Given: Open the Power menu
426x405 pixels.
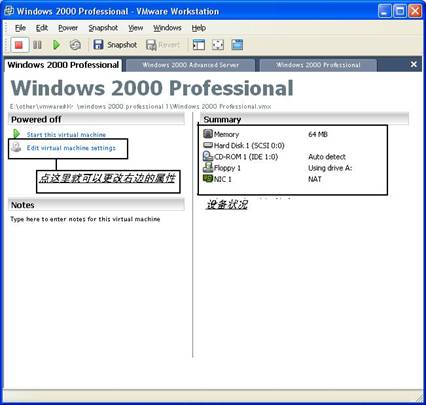Looking at the screenshot, I should pos(68,28).
